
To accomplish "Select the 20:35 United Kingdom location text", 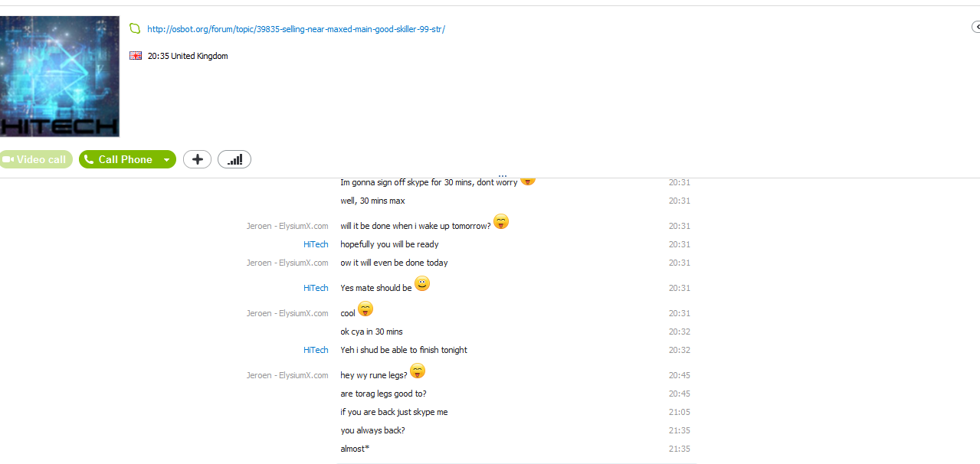I will [x=188, y=56].
